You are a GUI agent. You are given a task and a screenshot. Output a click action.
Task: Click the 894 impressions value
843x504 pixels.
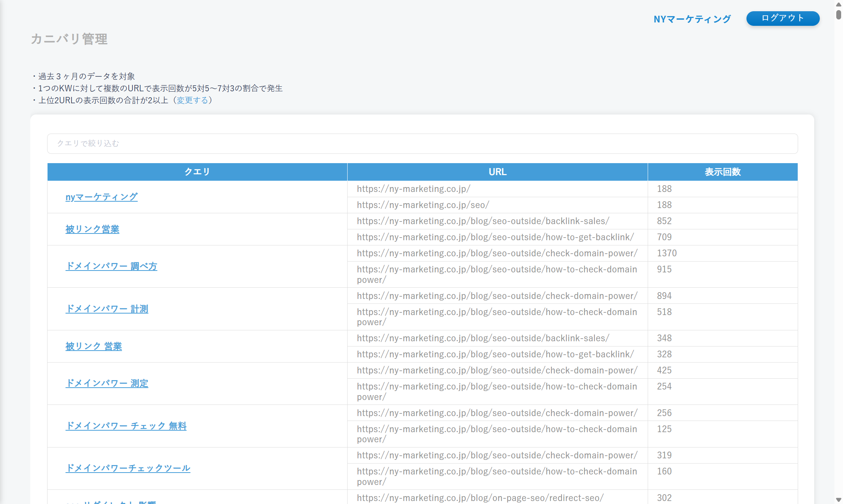click(x=664, y=296)
